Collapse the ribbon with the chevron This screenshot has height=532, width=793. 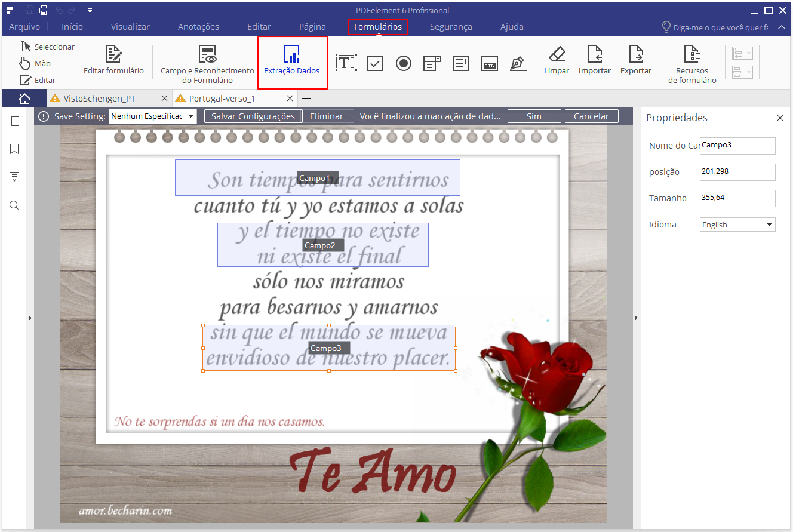pyautogui.click(x=781, y=27)
